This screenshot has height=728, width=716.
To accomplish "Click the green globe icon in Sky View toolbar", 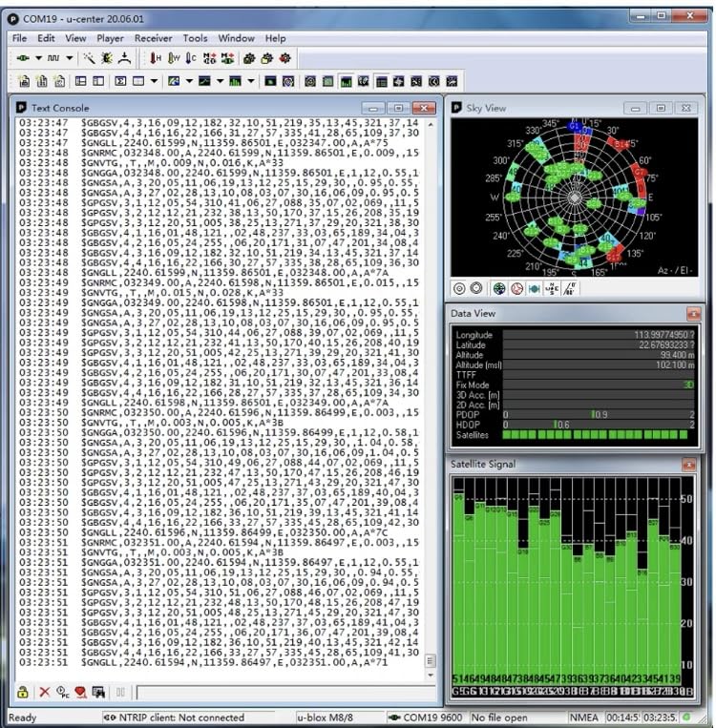I will click(x=499, y=289).
